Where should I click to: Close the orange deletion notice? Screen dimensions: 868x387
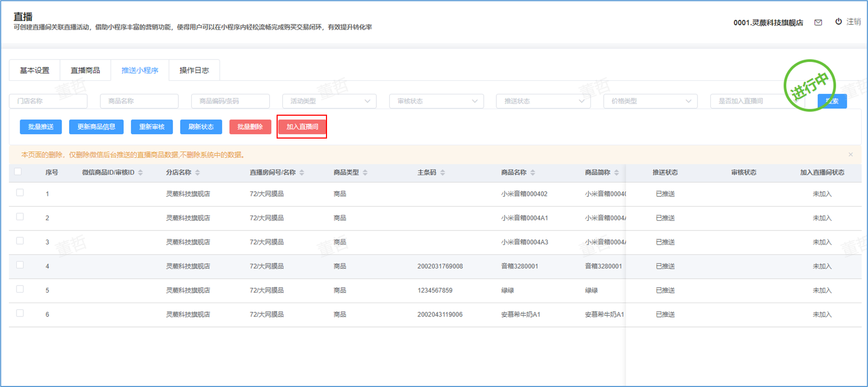850,154
